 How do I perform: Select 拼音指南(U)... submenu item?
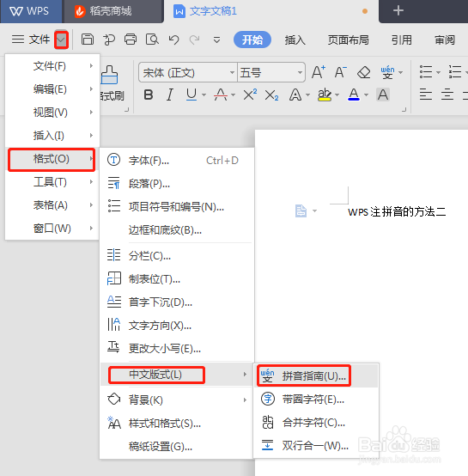(x=316, y=376)
